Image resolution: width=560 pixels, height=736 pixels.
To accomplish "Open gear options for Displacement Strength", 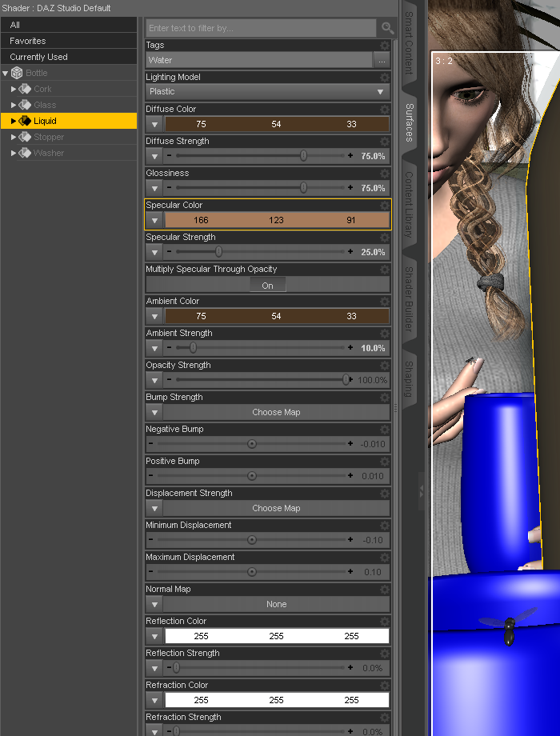I will (x=385, y=493).
